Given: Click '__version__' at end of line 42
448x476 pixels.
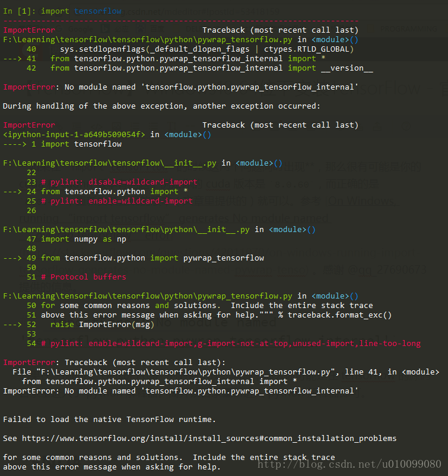Looking at the screenshot, I should coord(347,68).
